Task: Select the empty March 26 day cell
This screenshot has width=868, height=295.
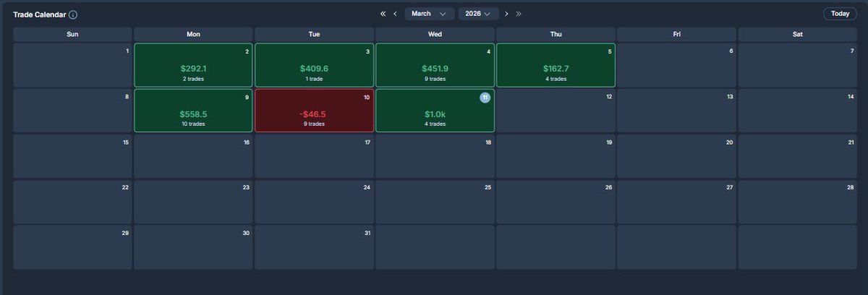Action: (x=556, y=202)
